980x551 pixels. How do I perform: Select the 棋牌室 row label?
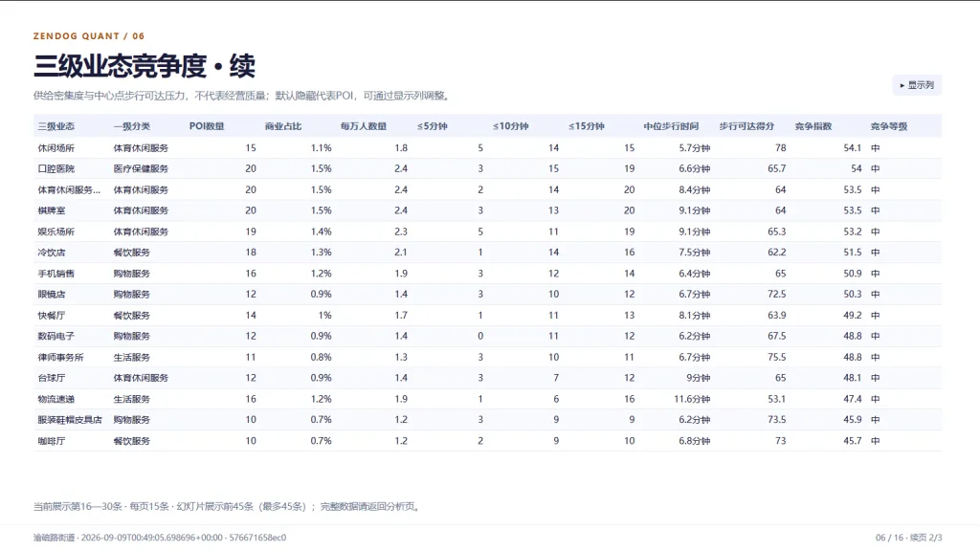point(52,210)
